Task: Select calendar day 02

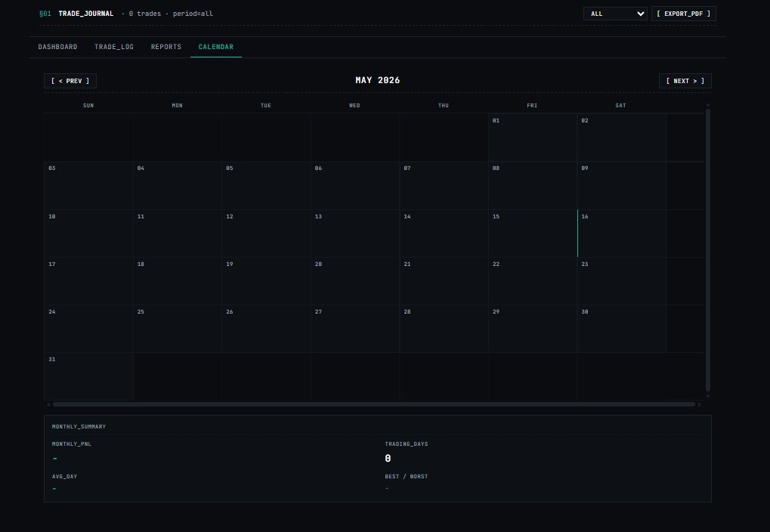Action: [x=622, y=138]
